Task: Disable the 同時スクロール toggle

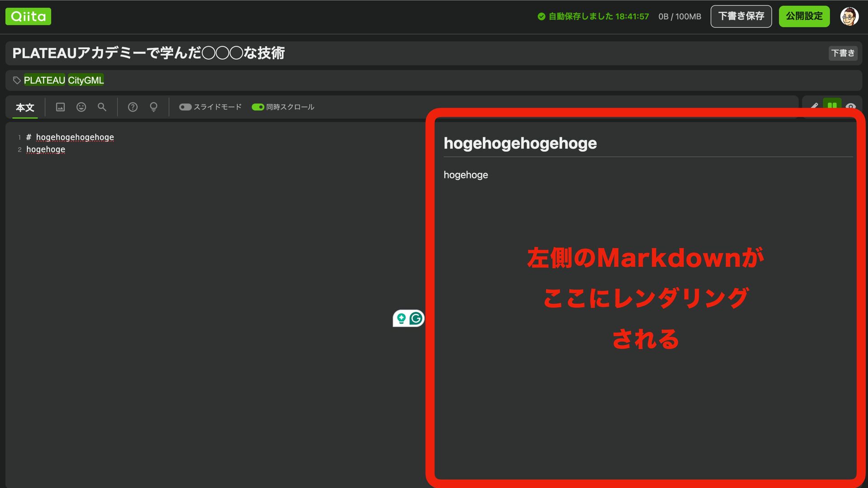Action: [258, 107]
